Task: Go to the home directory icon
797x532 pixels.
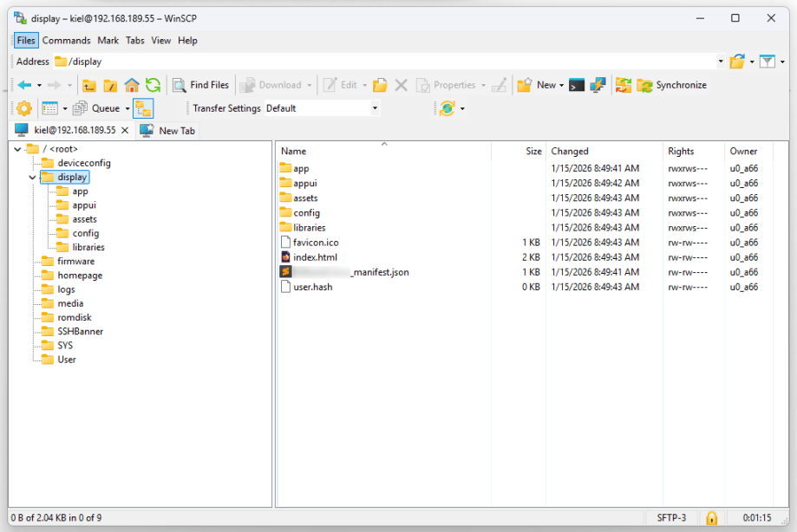Action: pos(132,85)
